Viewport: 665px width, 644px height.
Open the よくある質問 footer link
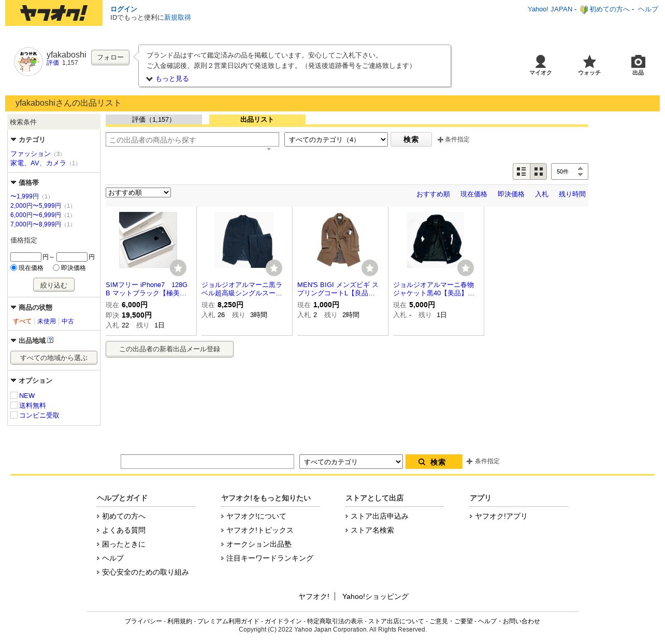click(124, 531)
